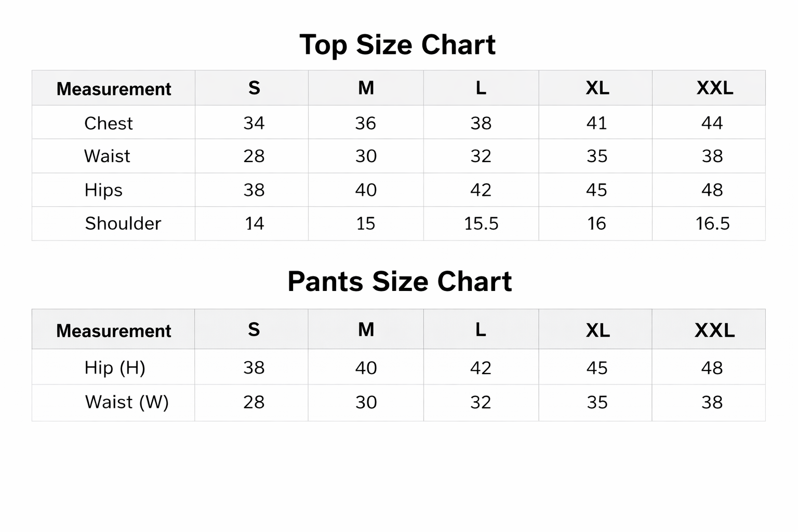
Task: Click the Top Size Chart title
Action: point(397,45)
